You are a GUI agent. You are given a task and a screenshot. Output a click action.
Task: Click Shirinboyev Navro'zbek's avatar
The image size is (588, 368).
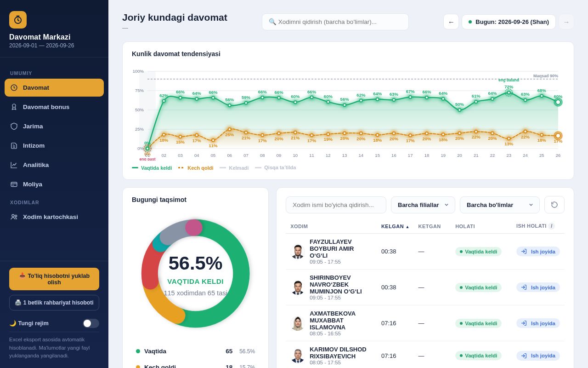(x=298, y=287)
